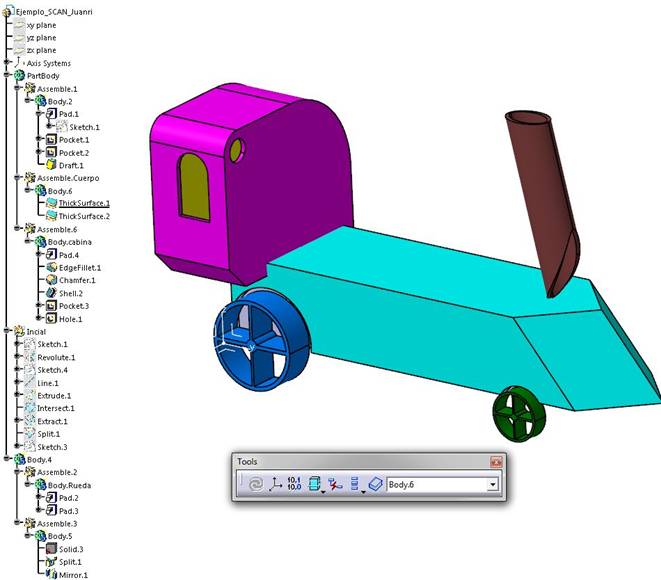The width and height of the screenshot is (661, 580).
Task: Select ThickSurface.1 in the specification tree
Action: (x=83, y=204)
